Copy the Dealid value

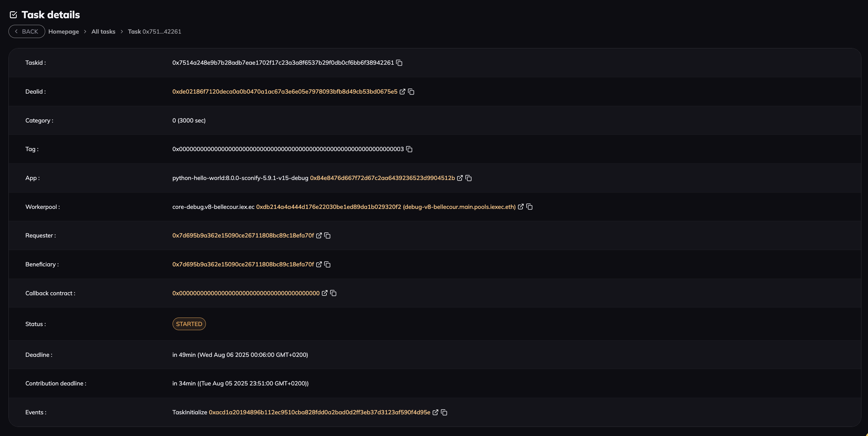(x=412, y=91)
